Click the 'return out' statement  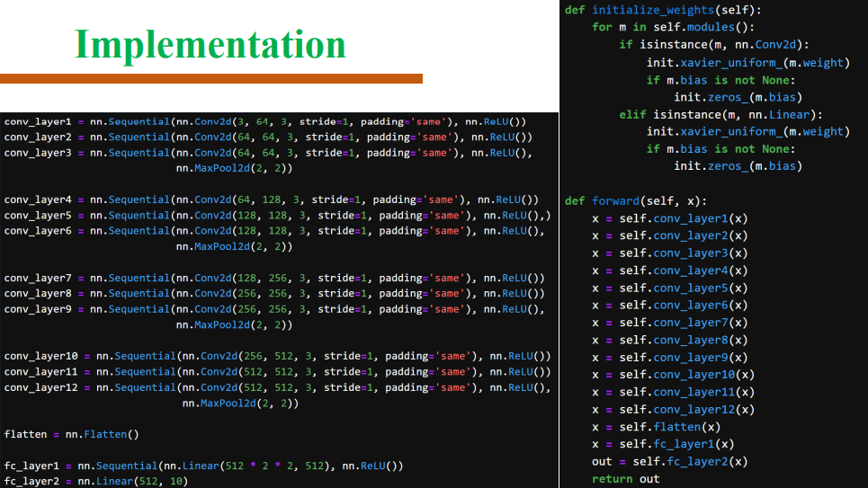[625, 479]
